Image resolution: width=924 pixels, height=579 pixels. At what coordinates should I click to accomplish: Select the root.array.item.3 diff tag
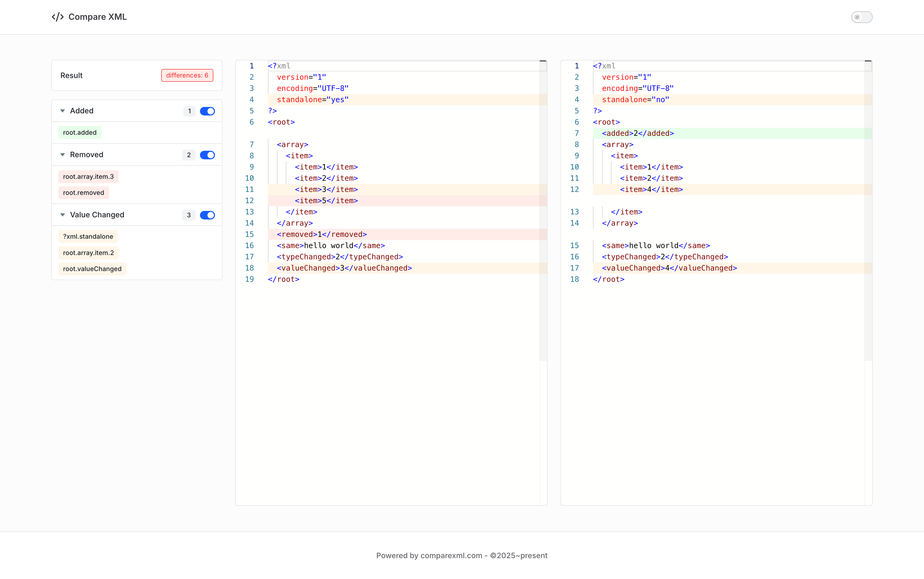click(88, 176)
